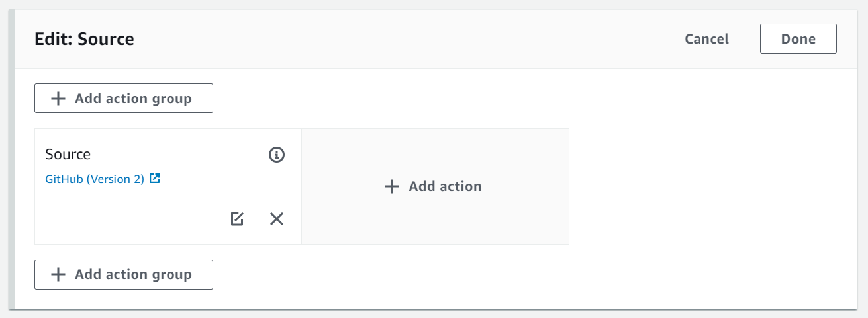Click empty space inside Source action card
Image resolution: width=868 pixels, height=318 pixels.
[132, 212]
